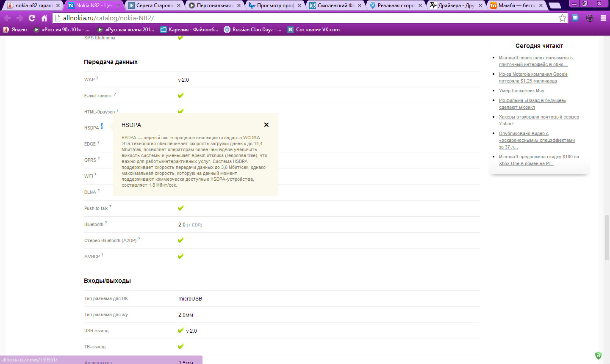Open the «Русская волна 201...» bookmark
This screenshot has height=364, width=610.
coord(126,30)
